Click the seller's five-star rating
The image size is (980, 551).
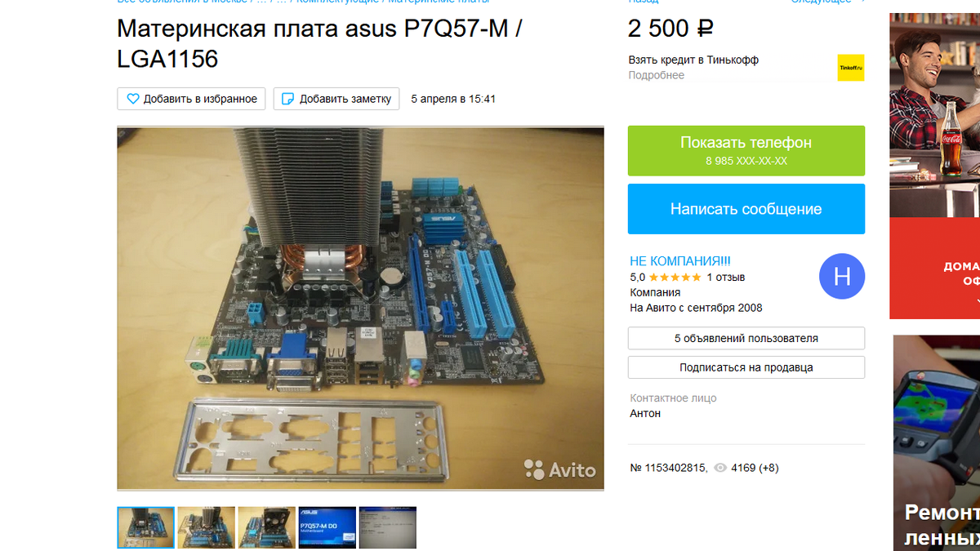tap(674, 278)
